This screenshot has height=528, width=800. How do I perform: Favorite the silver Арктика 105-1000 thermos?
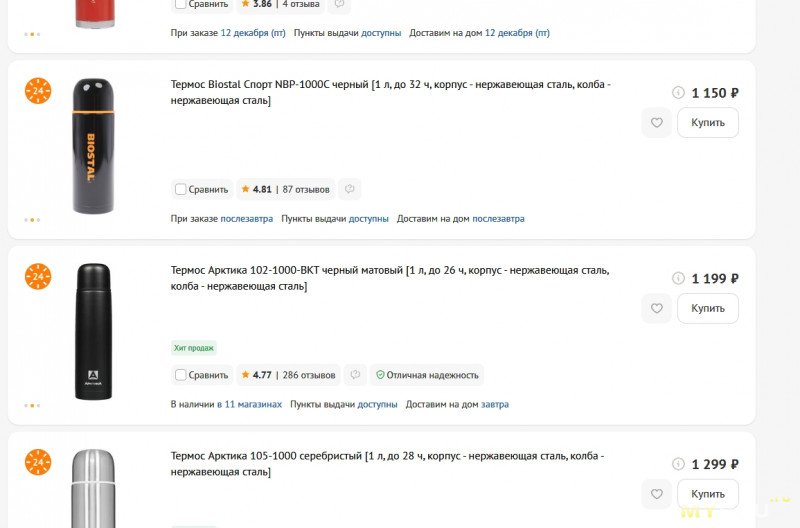click(656, 494)
